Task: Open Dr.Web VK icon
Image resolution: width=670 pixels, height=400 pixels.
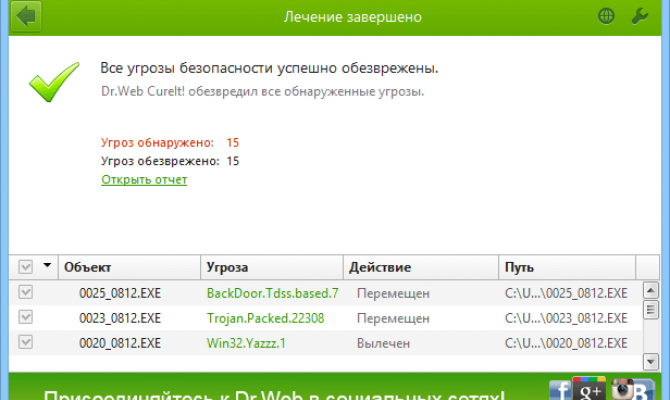Action: tap(643, 390)
